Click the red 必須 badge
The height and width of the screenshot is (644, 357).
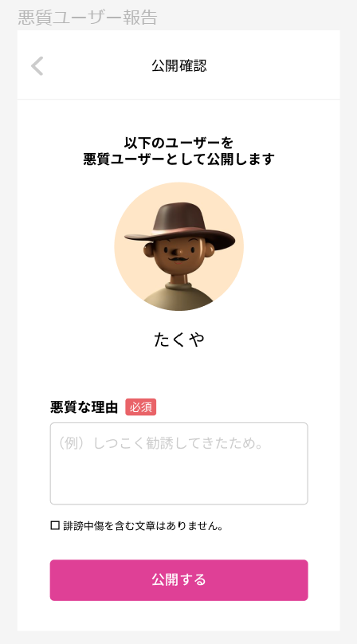pos(140,407)
